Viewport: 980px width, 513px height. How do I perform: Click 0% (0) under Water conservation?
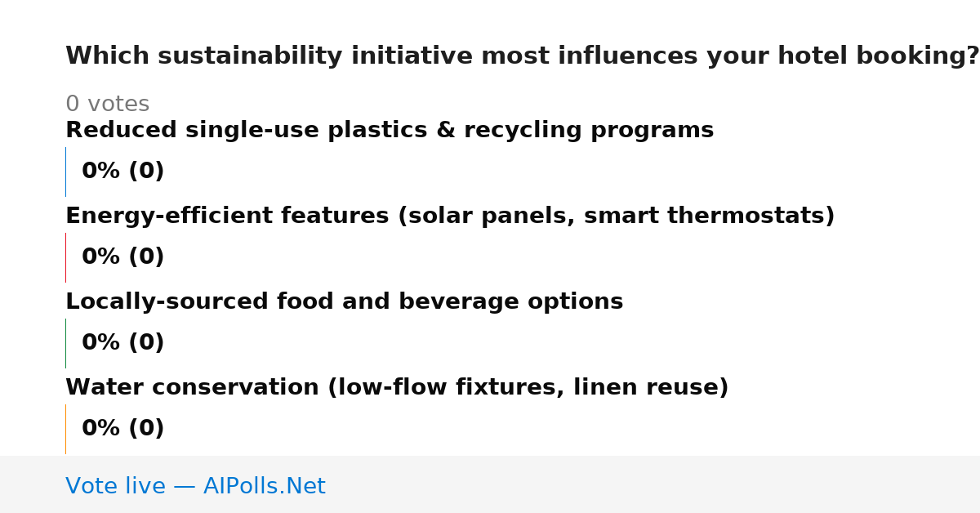[x=123, y=429]
